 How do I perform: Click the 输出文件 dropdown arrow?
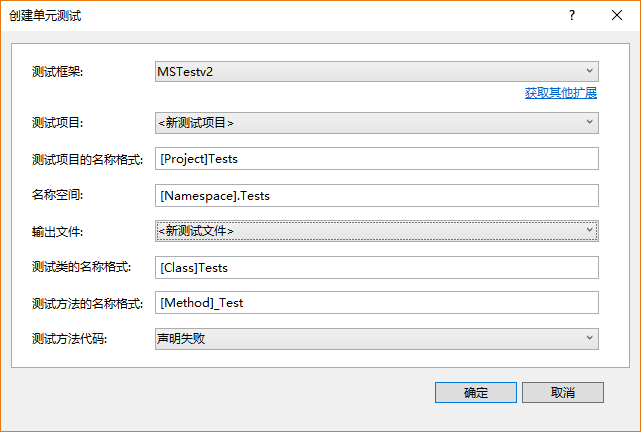click(x=589, y=231)
